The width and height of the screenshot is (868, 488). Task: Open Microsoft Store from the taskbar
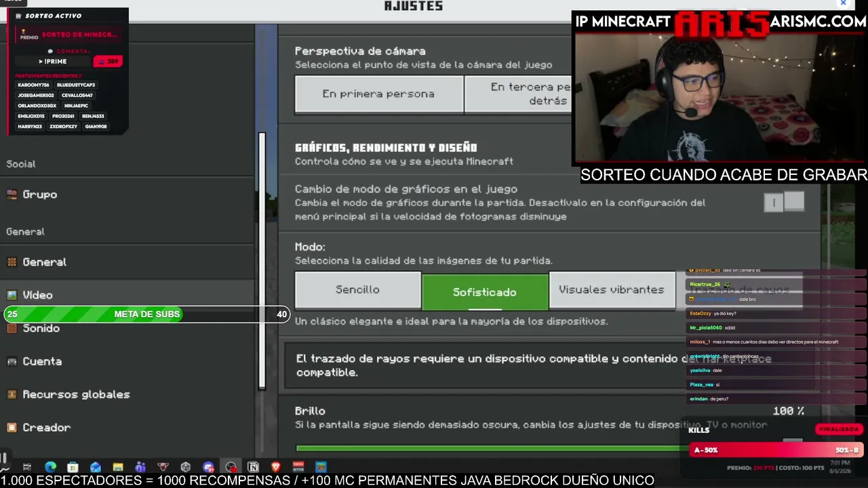pos(73,467)
